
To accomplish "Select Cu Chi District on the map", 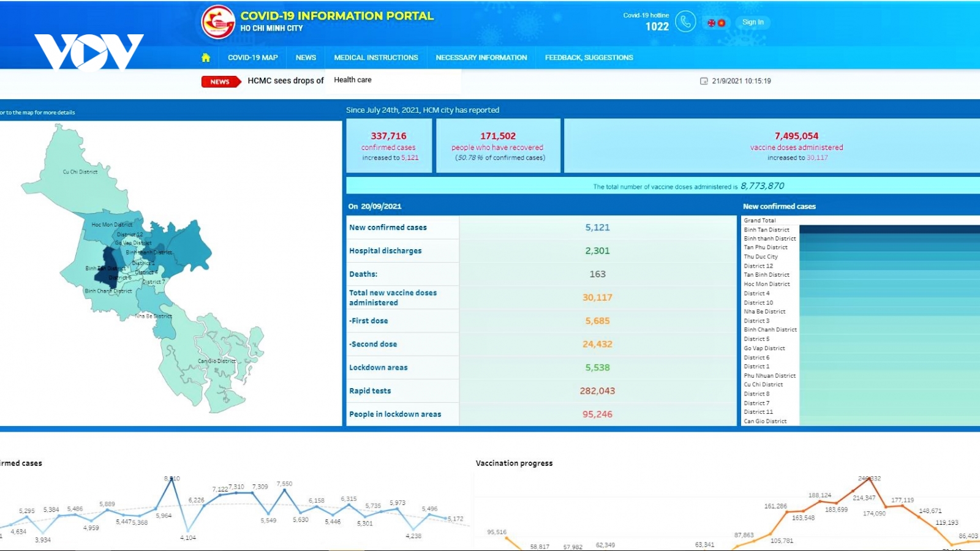I will click(x=80, y=172).
